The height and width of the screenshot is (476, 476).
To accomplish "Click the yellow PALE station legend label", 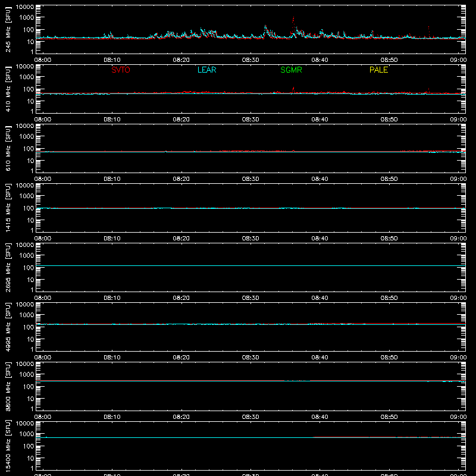I will (378, 70).
